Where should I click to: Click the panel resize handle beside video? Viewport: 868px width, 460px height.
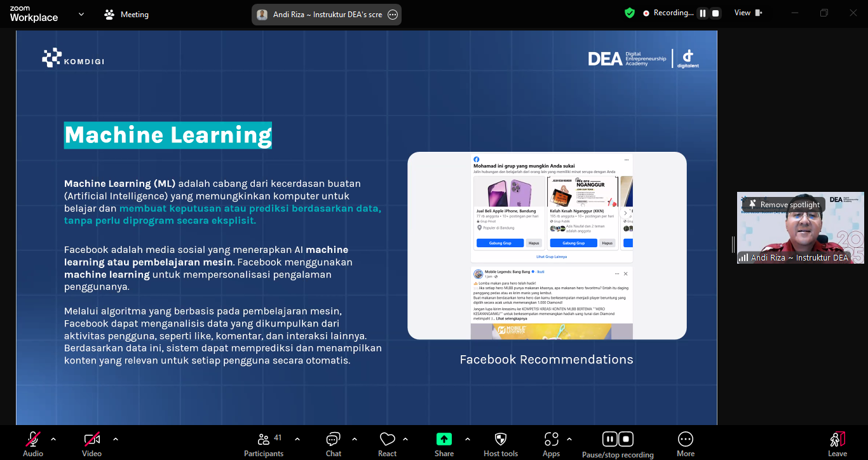[x=733, y=244]
